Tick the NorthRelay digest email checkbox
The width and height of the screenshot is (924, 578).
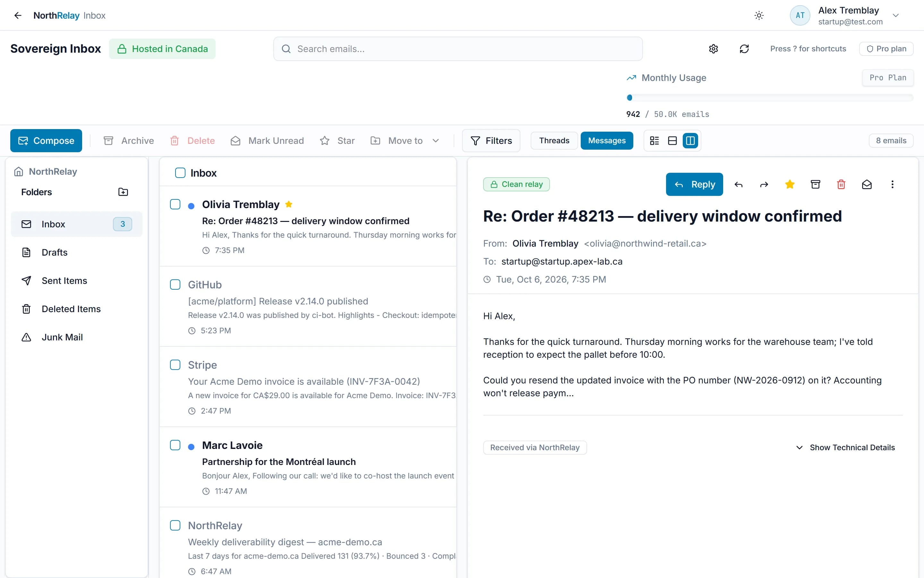(175, 526)
